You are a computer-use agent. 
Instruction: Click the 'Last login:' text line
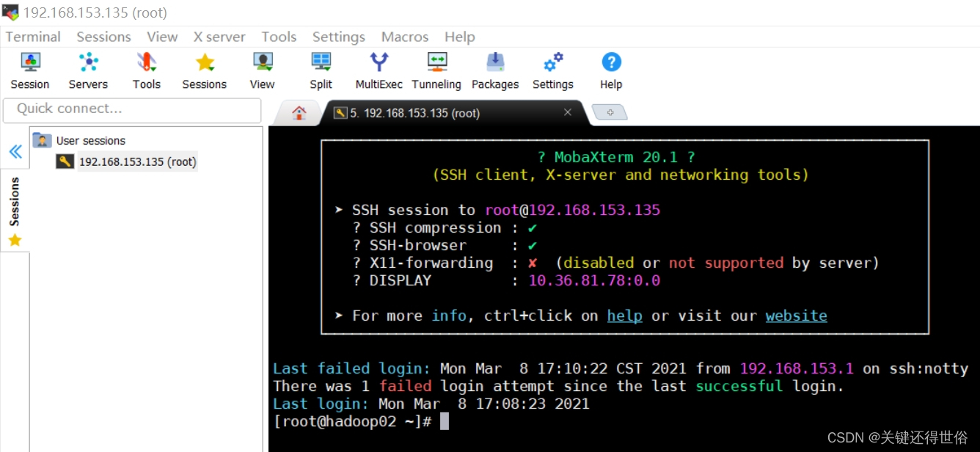coord(431,404)
